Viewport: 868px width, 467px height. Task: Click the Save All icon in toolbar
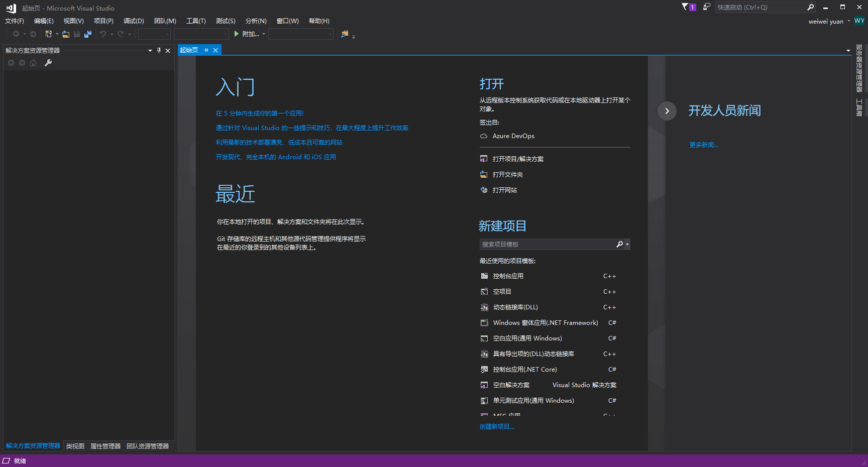pos(88,34)
